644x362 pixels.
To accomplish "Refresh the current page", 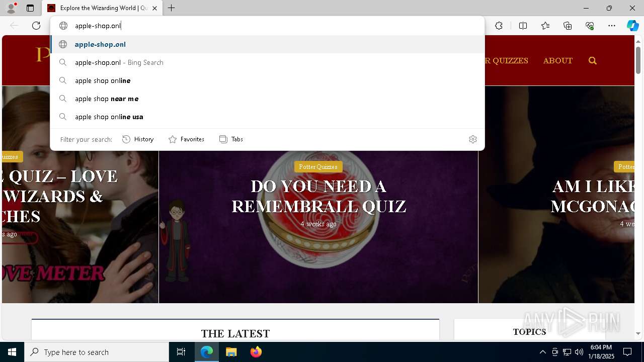I will (36, 26).
